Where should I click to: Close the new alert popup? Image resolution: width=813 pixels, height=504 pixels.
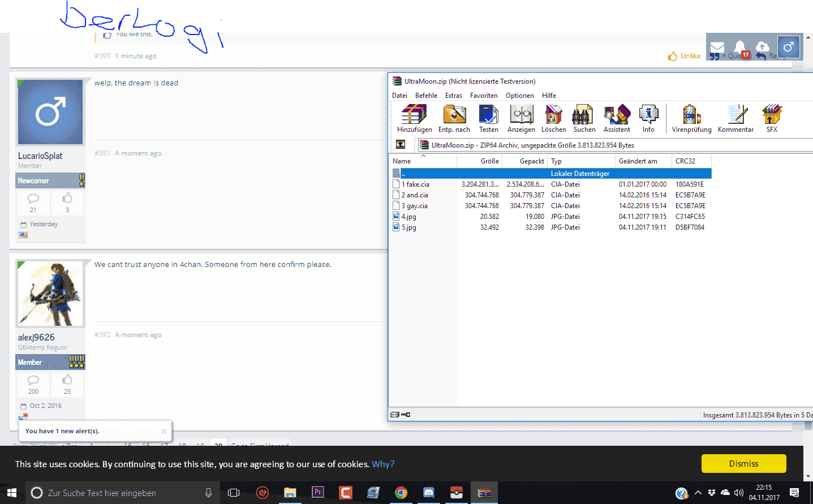click(164, 431)
